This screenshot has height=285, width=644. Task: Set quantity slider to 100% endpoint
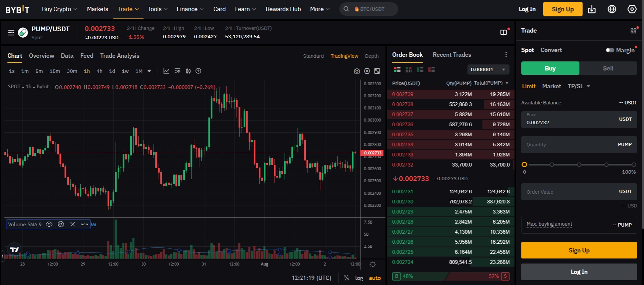tap(634, 164)
